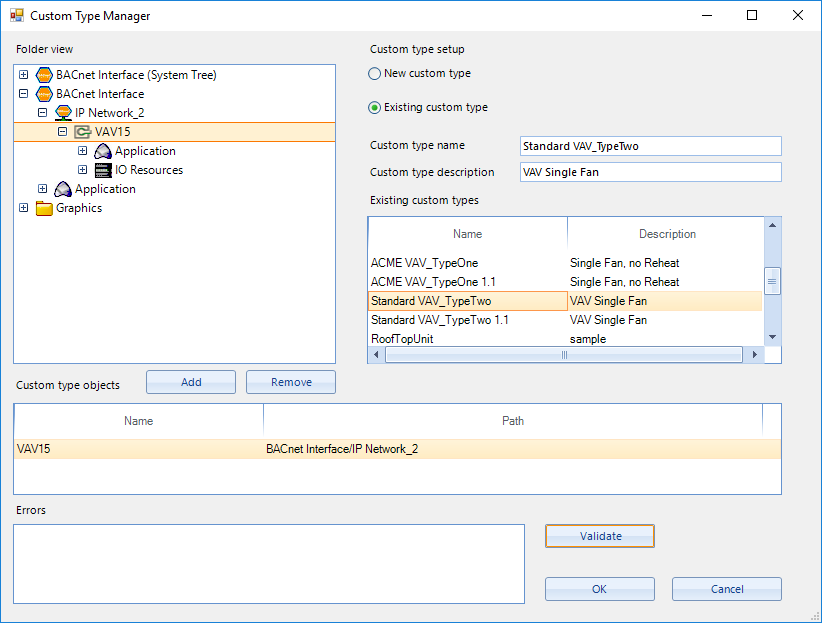Image resolution: width=822 pixels, height=623 pixels.
Task: Select the Existing custom type radio button
Action: pos(374,108)
